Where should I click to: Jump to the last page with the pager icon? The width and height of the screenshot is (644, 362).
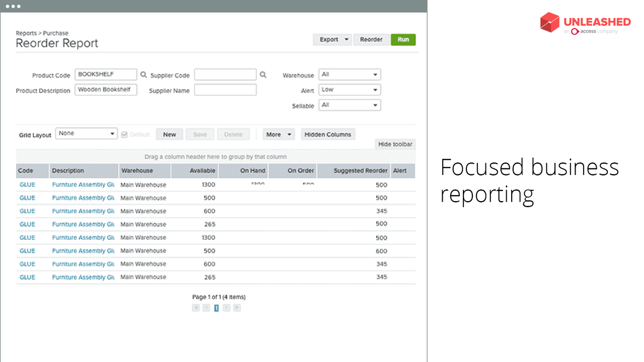tap(237, 308)
